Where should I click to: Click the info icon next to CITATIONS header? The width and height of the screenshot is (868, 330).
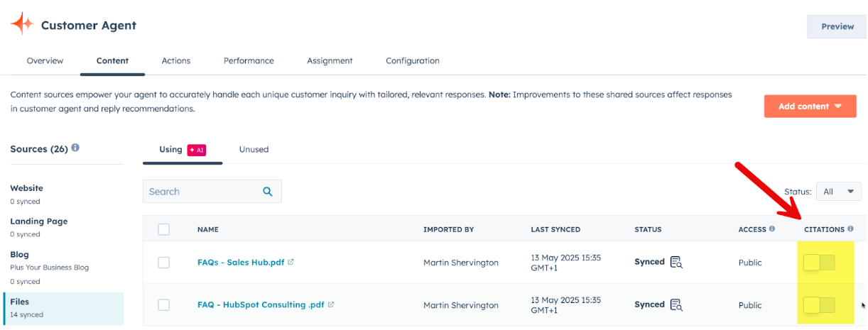coord(850,229)
